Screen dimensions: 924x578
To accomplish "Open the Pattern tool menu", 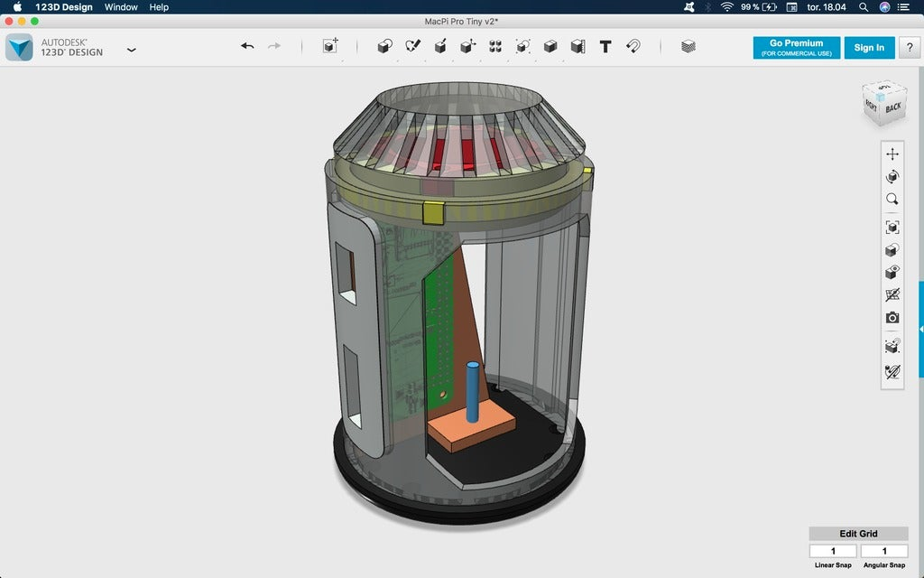I will pyautogui.click(x=495, y=46).
